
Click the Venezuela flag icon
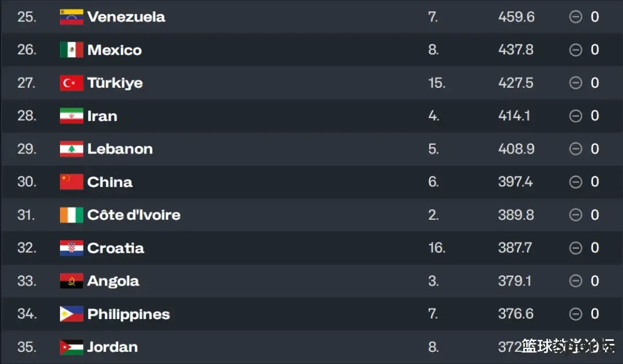[72, 17]
